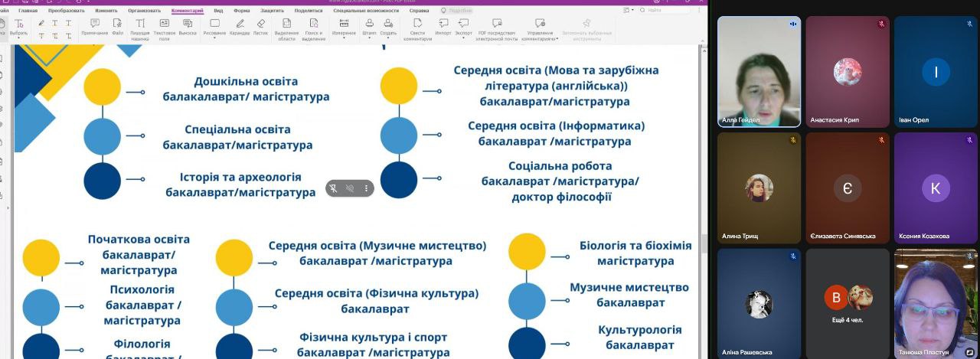Select the Карандаш pencil tool
The image size is (980, 359).
pyautogui.click(x=240, y=28)
